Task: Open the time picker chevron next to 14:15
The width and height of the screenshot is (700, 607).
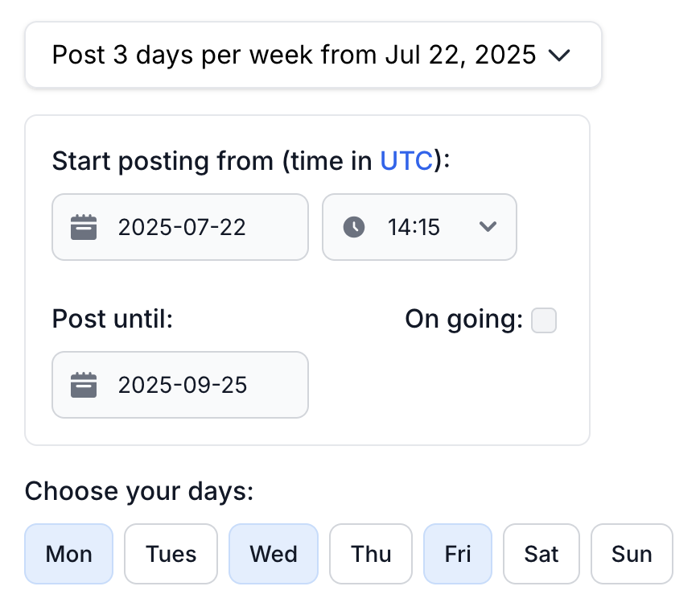Action: [488, 227]
